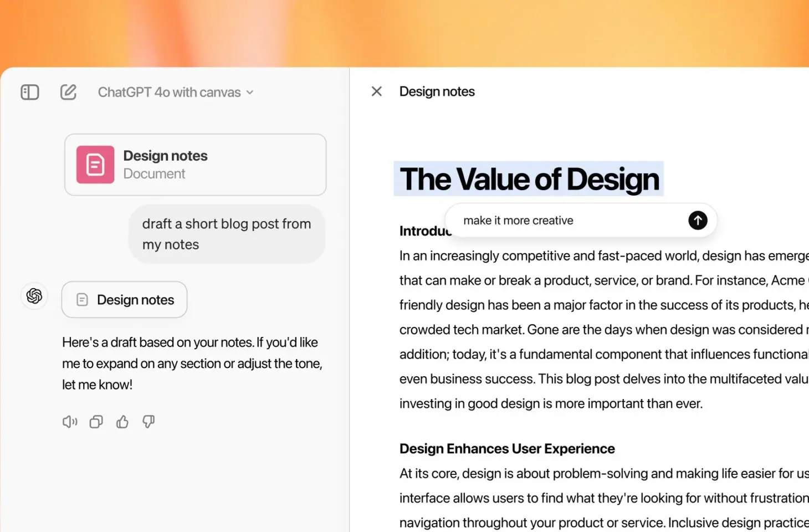Image resolution: width=809 pixels, height=532 pixels.
Task: Click the document icon inside the Design notes chip
Action: coord(81,299)
